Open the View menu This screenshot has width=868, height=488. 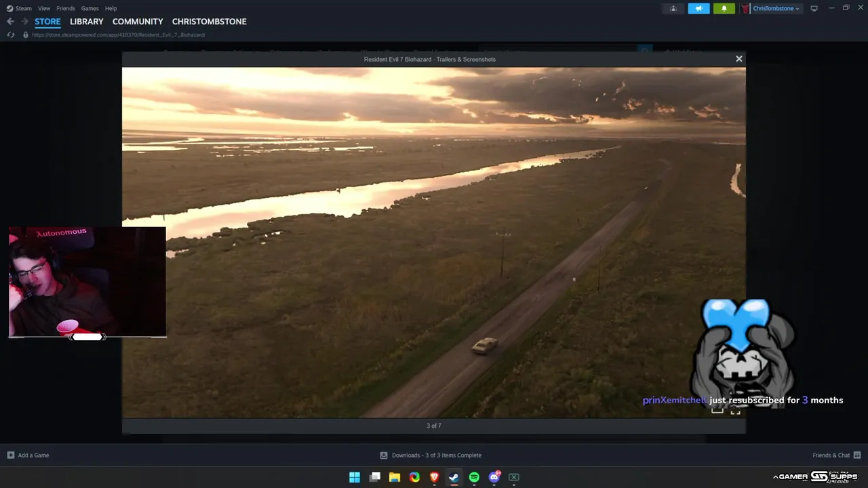44,8
